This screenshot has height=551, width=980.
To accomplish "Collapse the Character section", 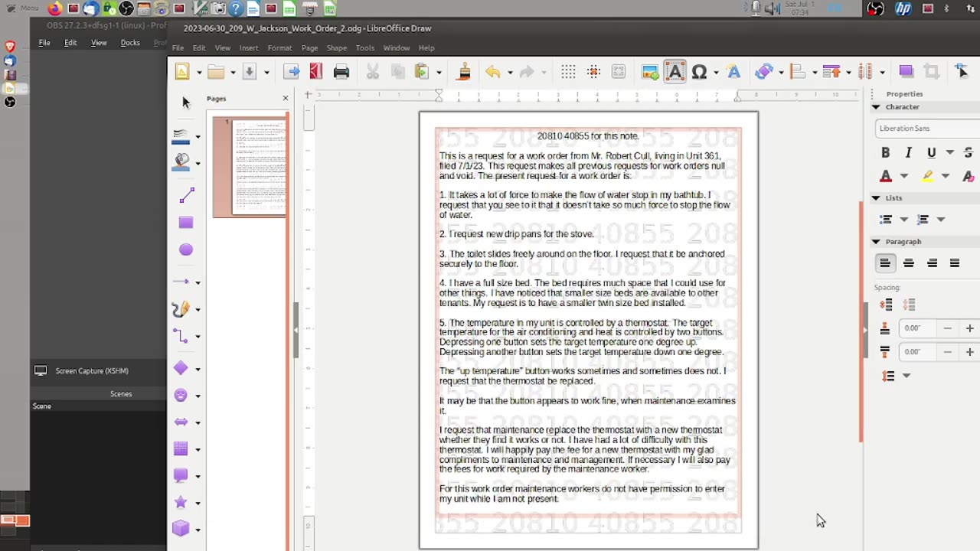I will (876, 106).
